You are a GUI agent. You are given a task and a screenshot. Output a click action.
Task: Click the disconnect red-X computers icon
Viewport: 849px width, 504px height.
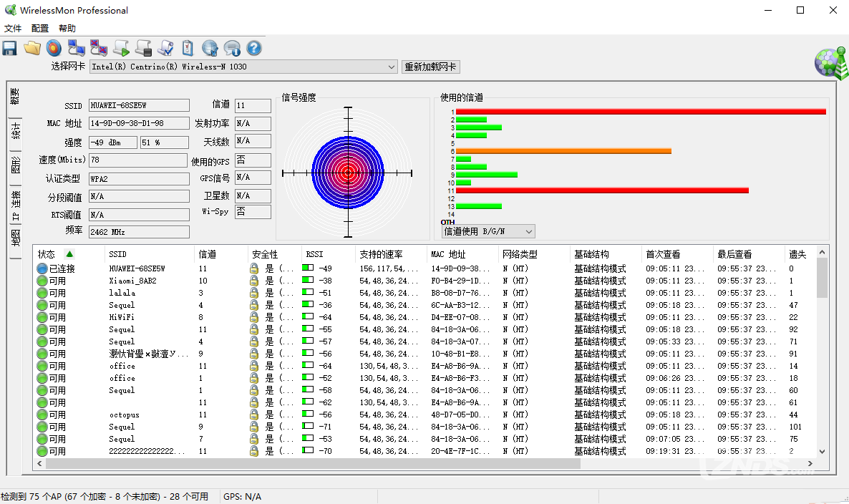coord(99,48)
